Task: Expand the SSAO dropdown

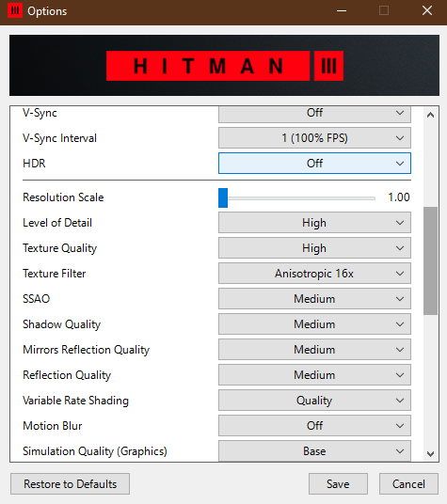Action: [x=314, y=299]
